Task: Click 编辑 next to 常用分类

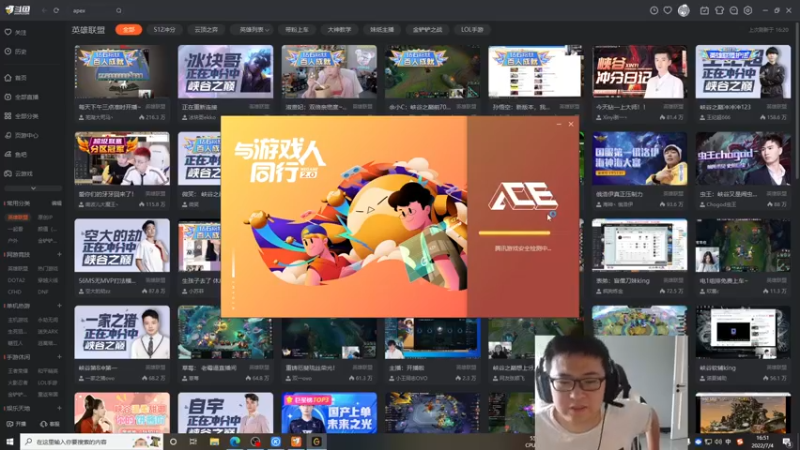Action: click(x=57, y=203)
